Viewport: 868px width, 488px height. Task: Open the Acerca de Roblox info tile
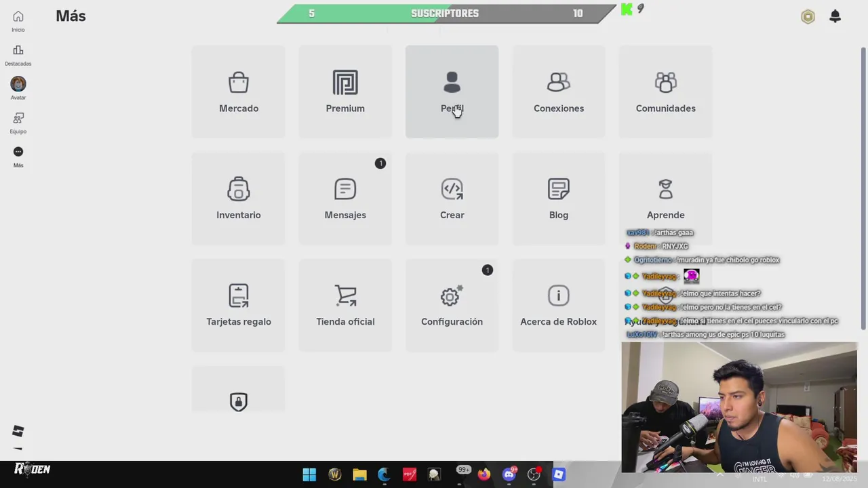point(559,305)
